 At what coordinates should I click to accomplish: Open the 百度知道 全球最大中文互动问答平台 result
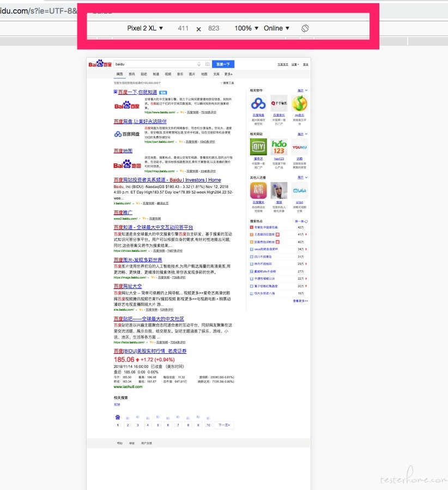click(153, 227)
